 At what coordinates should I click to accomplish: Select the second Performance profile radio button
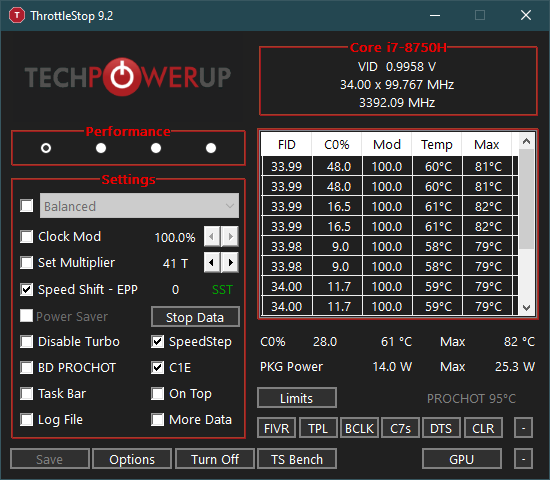(101, 148)
